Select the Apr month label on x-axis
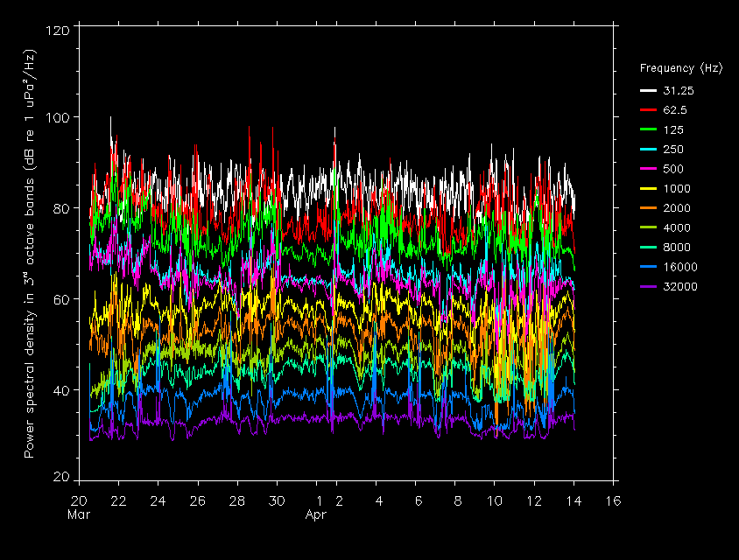 point(316,515)
